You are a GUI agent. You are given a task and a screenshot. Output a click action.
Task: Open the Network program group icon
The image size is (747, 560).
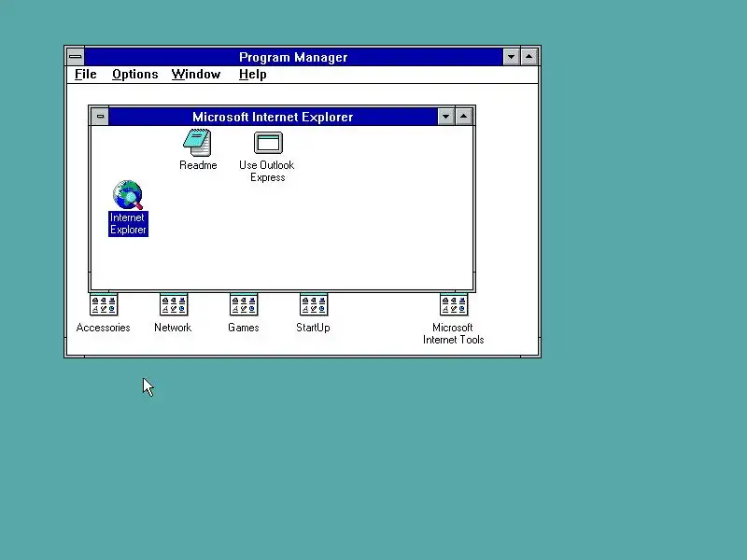174,305
